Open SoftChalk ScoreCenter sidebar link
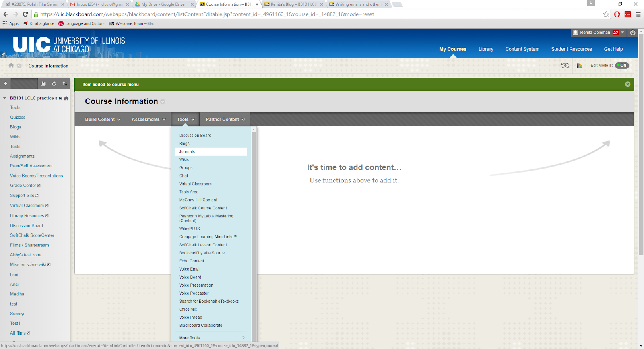Image resolution: width=644 pixels, height=349 pixels. 32,235
